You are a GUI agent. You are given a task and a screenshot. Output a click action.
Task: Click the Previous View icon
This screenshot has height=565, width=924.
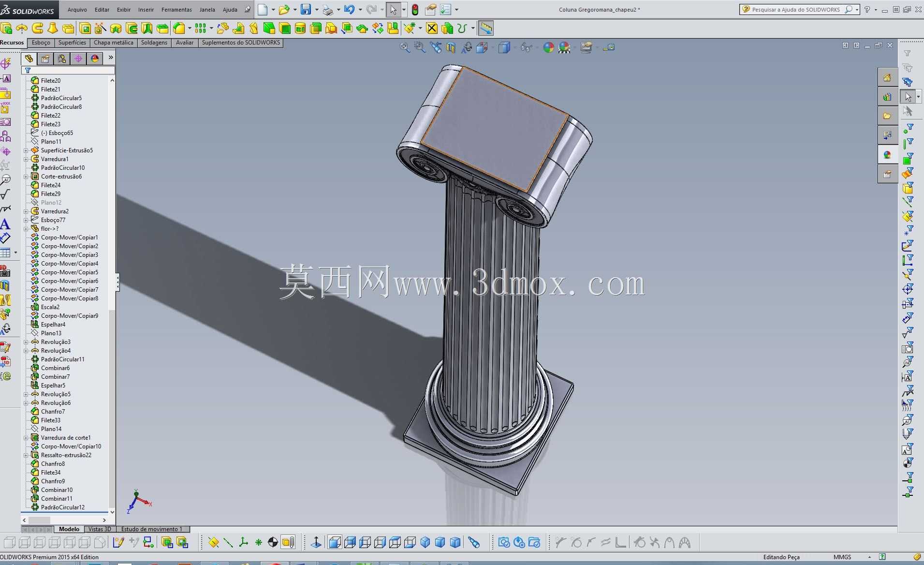(436, 47)
